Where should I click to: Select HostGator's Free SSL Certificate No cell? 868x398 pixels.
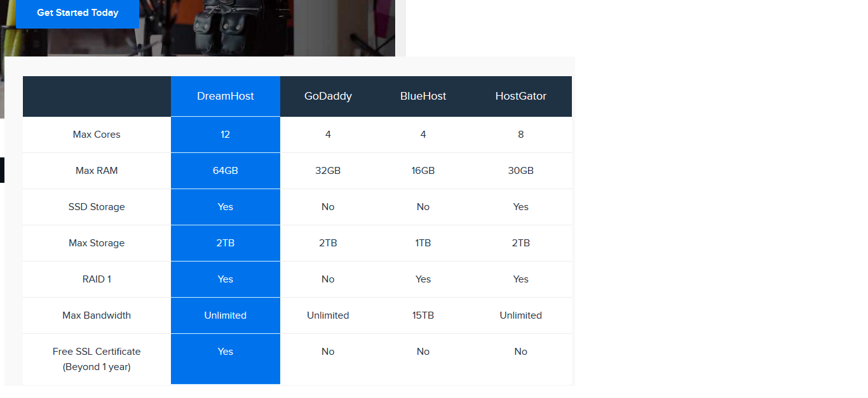(x=521, y=359)
